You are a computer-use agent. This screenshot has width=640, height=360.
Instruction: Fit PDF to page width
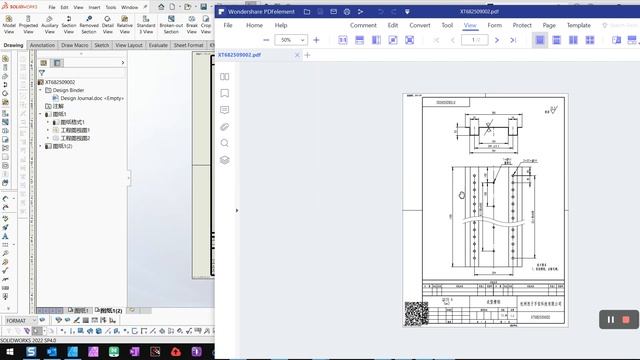(359, 40)
